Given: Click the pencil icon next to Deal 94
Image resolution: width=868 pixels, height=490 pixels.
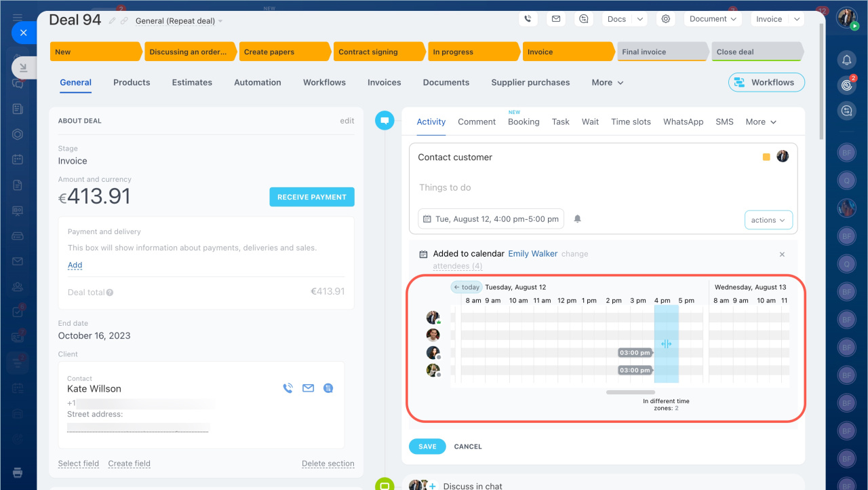Looking at the screenshot, I should click(113, 21).
